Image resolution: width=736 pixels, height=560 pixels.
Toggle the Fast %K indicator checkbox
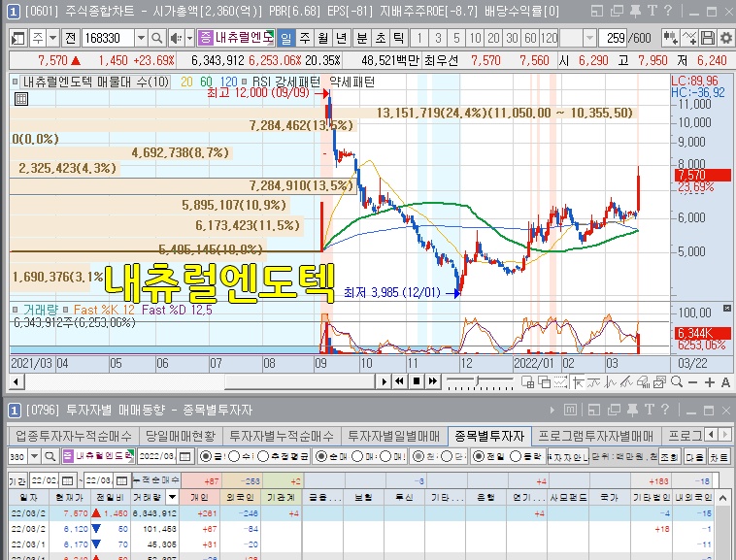coord(66,310)
